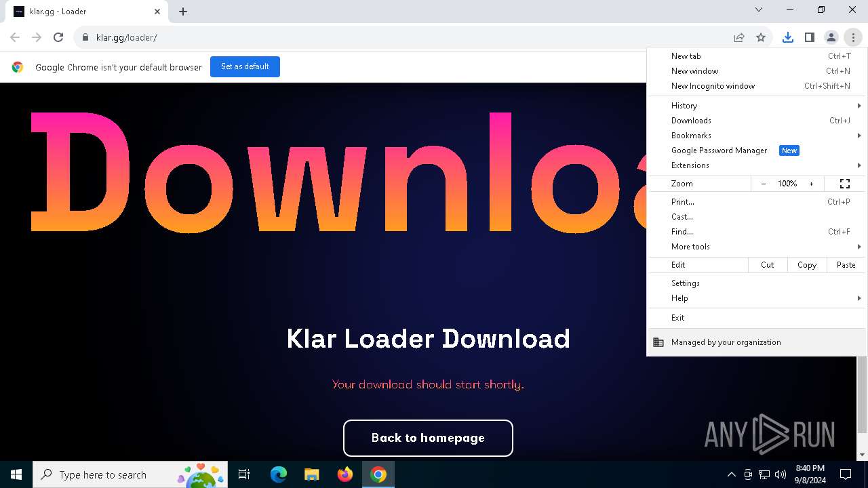Show hidden system tray icons
Viewport: 868px width, 488px height.
(731, 474)
